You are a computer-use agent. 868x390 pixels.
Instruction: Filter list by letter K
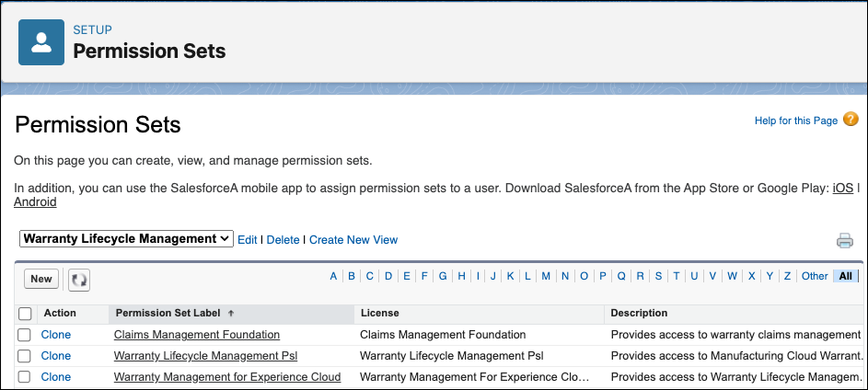click(x=511, y=276)
